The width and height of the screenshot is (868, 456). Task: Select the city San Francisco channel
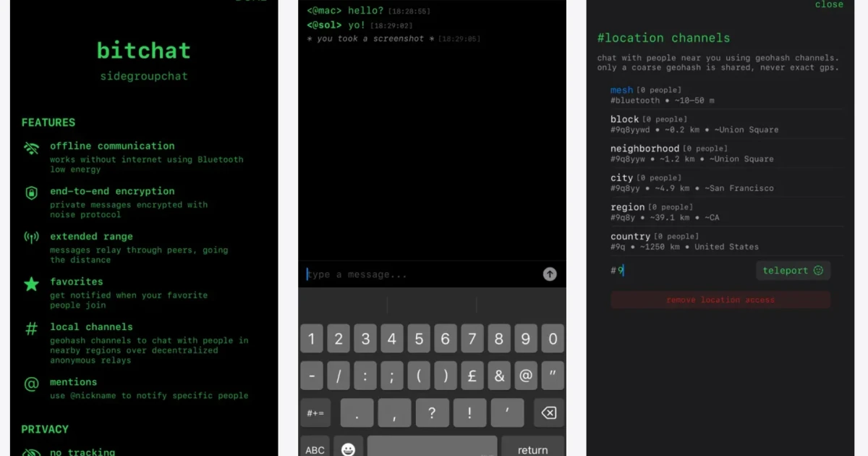pos(726,182)
